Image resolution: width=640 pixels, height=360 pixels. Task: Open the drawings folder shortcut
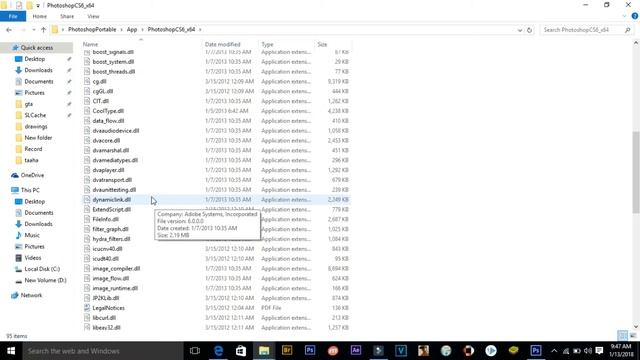coord(36,127)
